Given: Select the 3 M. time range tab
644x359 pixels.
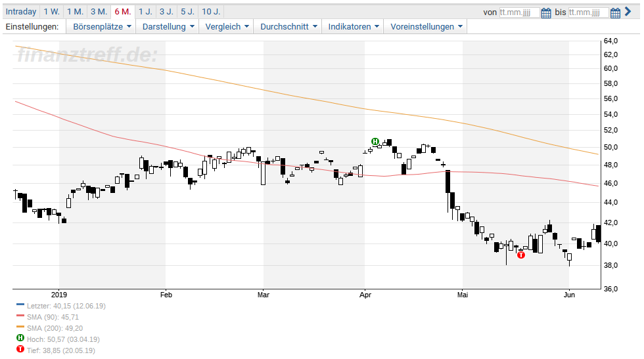Looking at the screenshot, I should [x=99, y=12].
